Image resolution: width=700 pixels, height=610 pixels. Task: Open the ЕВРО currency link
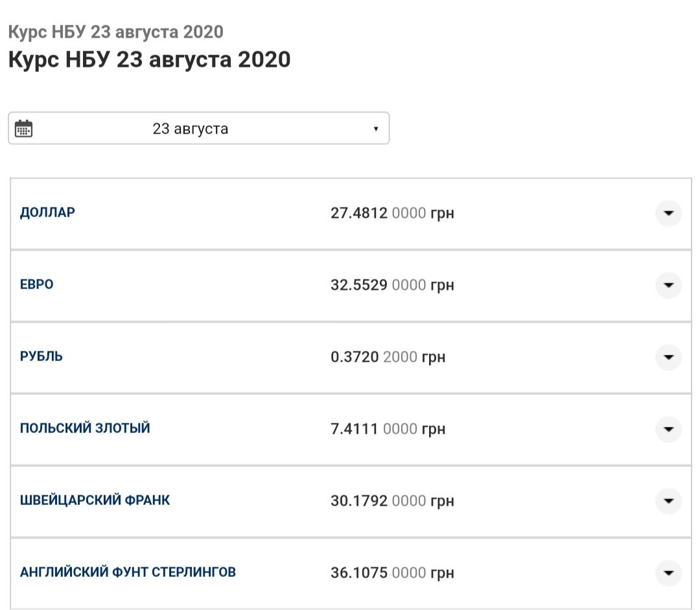click(36, 285)
